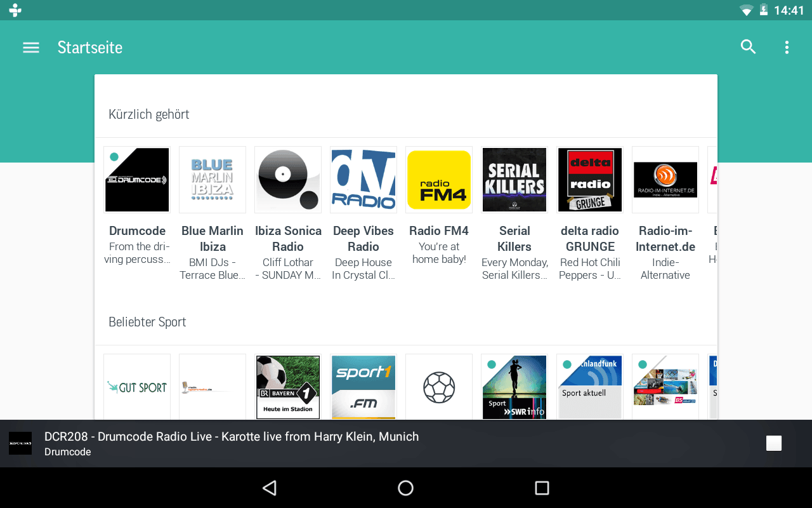Click the Serial Killers station name
This screenshot has width=812, height=508.
pos(514,239)
